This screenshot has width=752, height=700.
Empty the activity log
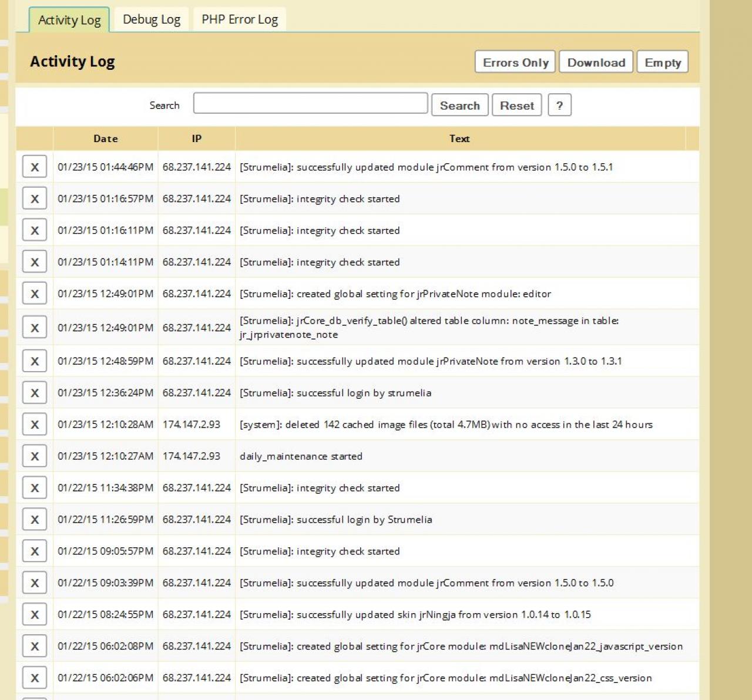[x=662, y=62]
